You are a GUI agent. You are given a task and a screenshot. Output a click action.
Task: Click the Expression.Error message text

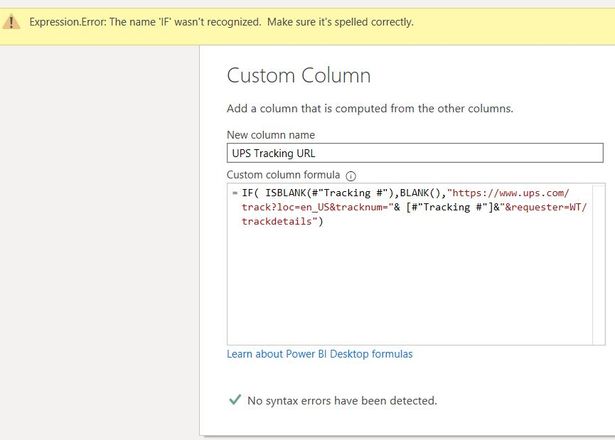(221, 22)
